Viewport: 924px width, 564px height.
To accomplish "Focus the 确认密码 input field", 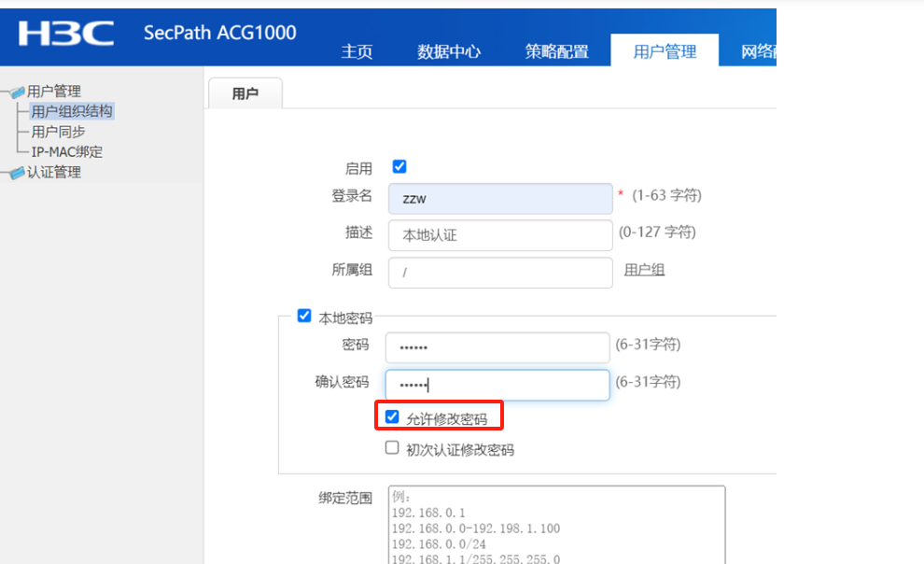I will (x=497, y=385).
